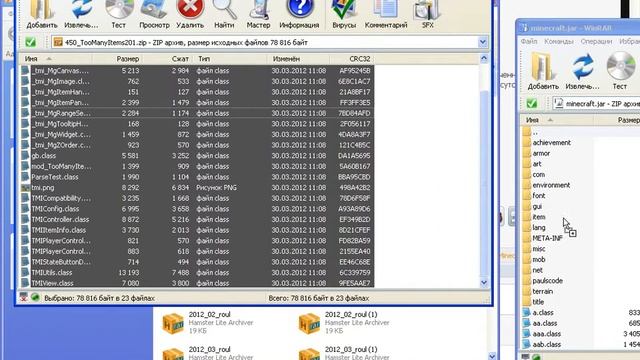
Task: Open paulscode folder in minecraft.jar
Action: (x=542, y=280)
